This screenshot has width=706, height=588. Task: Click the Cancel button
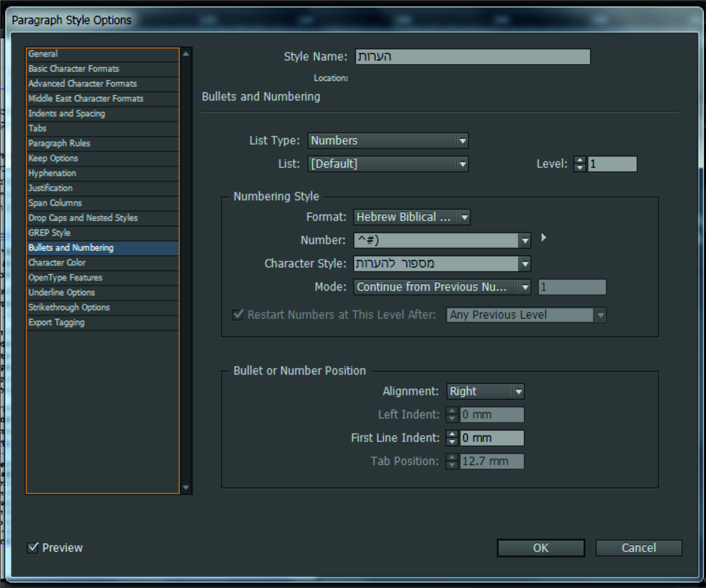click(638, 548)
